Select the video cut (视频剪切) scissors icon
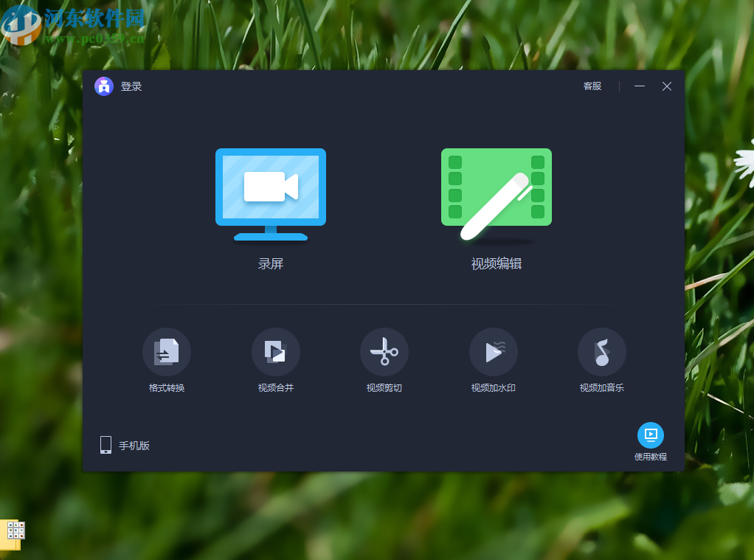The width and height of the screenshot is (754, 560). point(384,352)
